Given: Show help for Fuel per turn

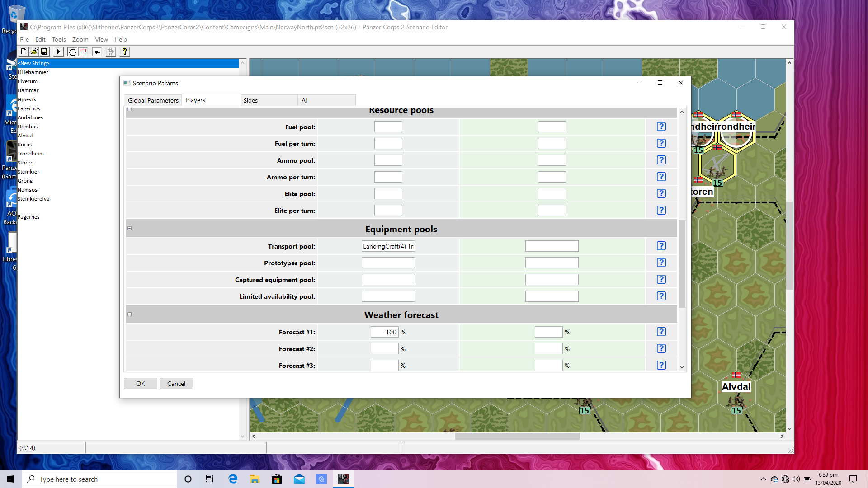Looking at the screenshot, I should [x=661, y=144].
